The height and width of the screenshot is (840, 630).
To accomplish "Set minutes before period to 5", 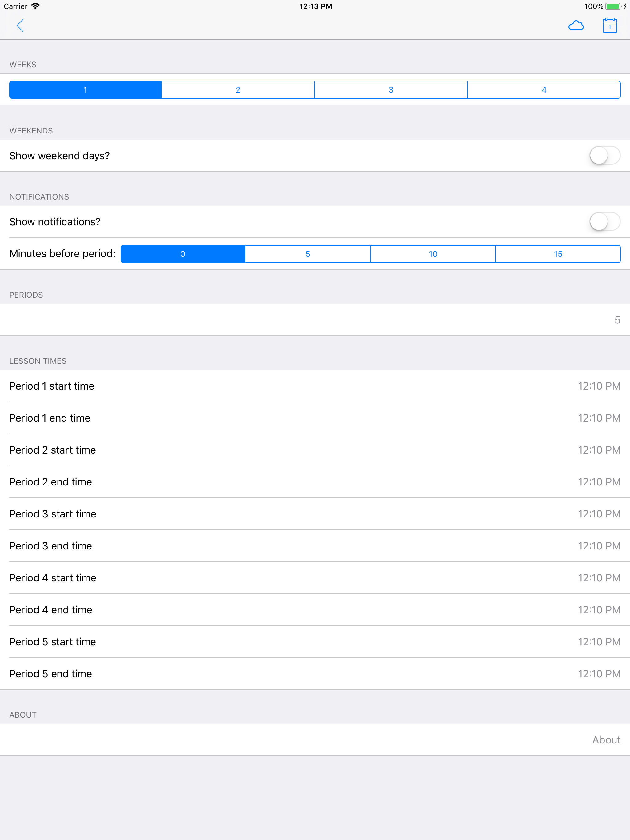I will click(308, 254).
